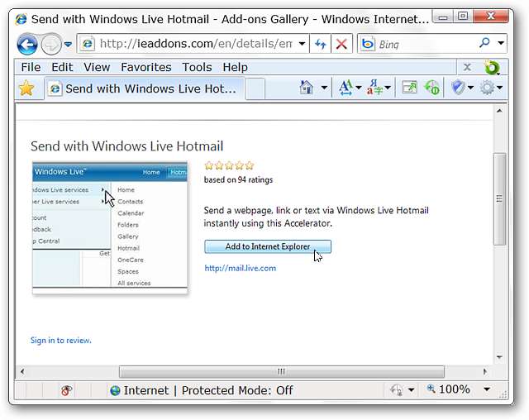Open the Tools menu
The width and height of the screenshot is (529, 420).
click(x=197, y=67)
